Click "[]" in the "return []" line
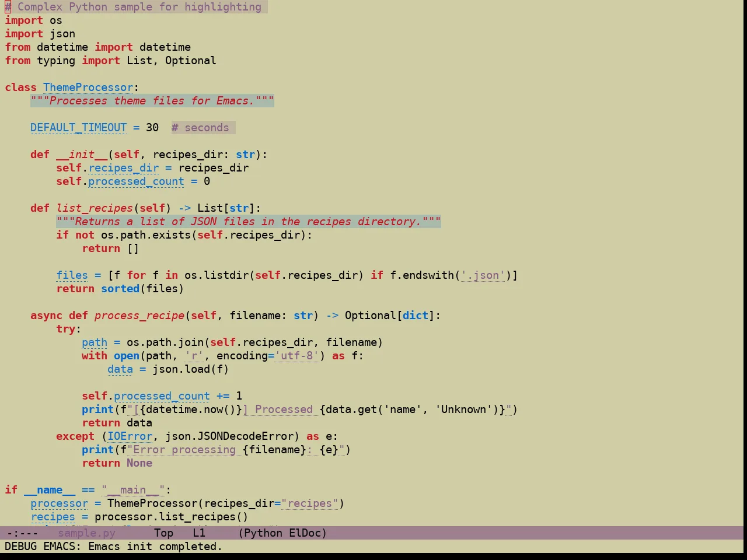 [x=133, y=249]
